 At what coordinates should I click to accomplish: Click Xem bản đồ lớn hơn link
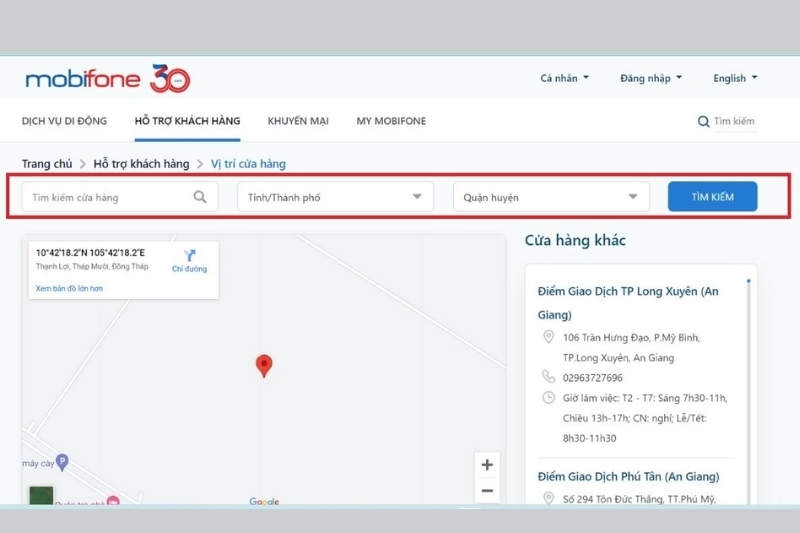(69, 288)
